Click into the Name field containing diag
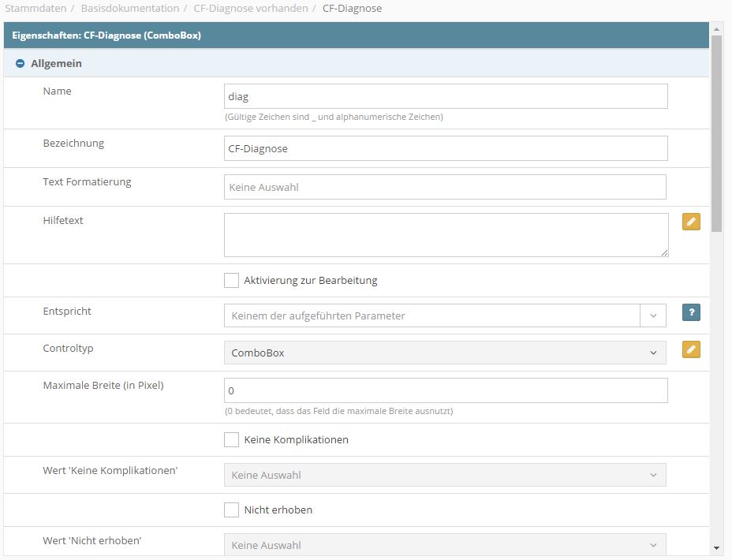 point(446,96)
